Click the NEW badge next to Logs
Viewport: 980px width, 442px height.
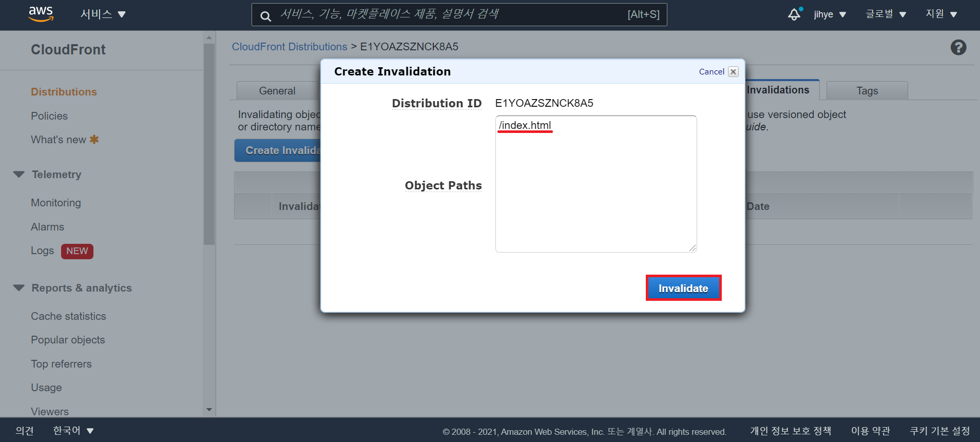[77, 251]
